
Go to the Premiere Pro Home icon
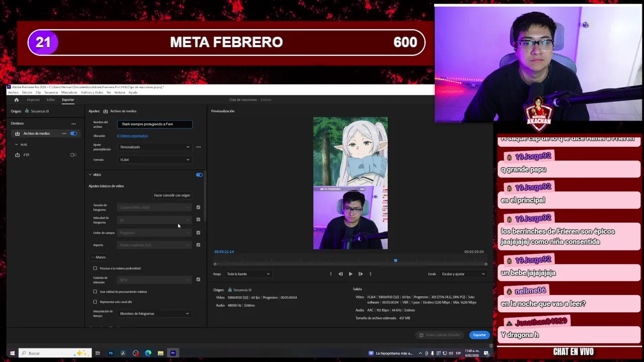(x=16, y=100)
